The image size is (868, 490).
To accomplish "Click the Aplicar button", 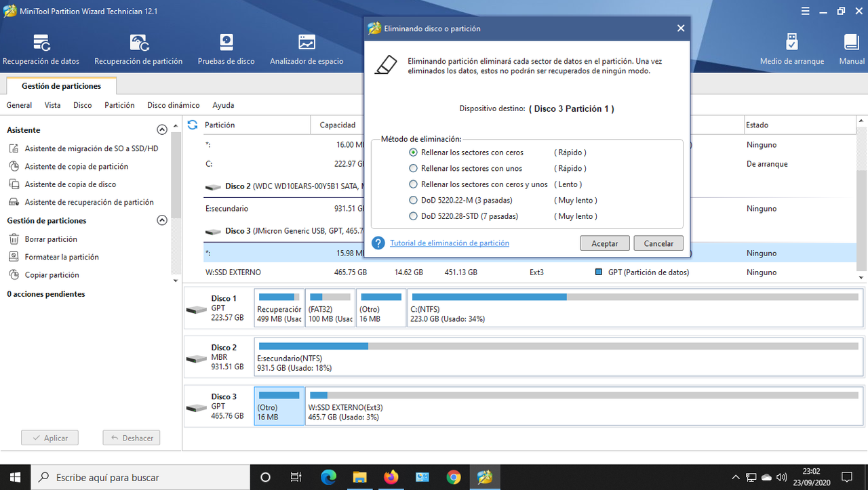I will (x=50, y=438).
